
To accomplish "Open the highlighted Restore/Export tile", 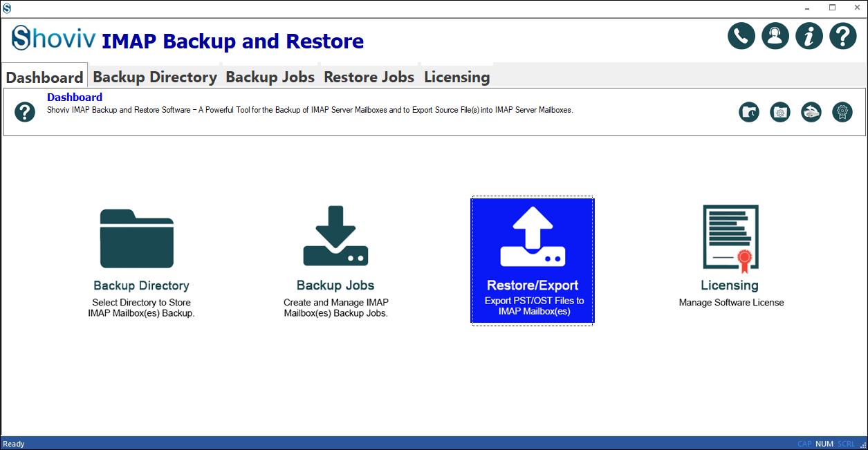I will pos(533,261).
